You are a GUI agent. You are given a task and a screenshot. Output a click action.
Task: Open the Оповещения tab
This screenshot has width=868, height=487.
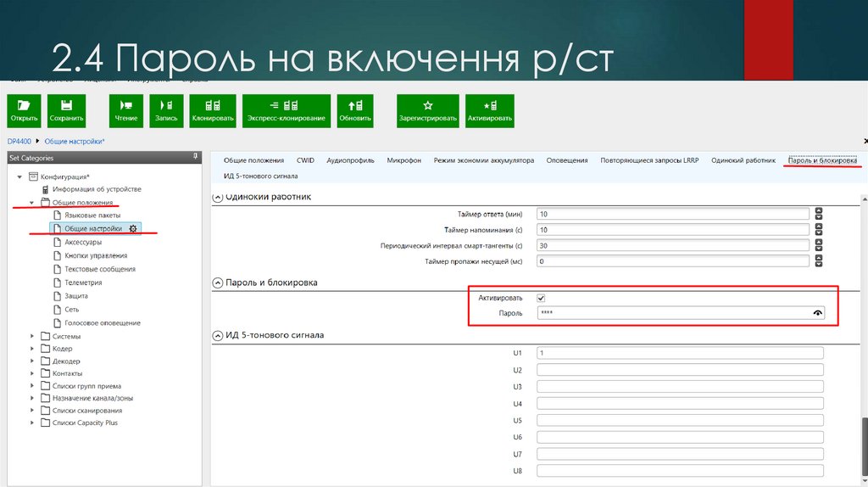[567, 160]
